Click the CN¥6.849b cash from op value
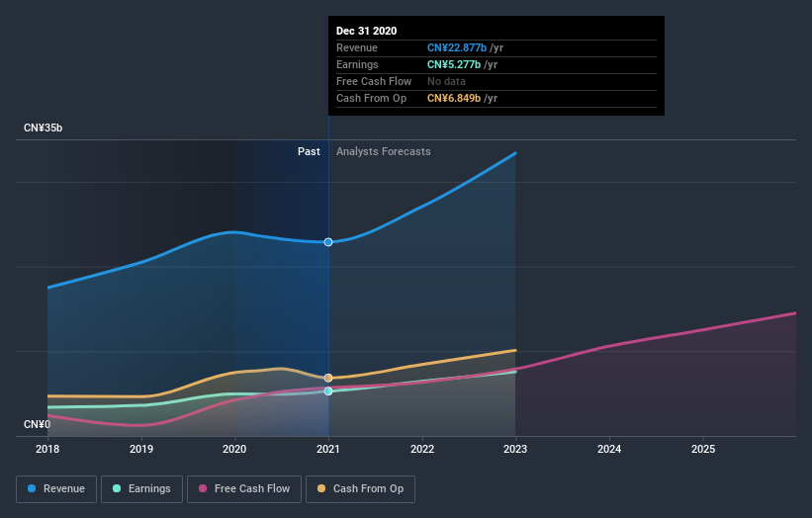The height and width of the screenshot is (518, 812). point(454,98)
